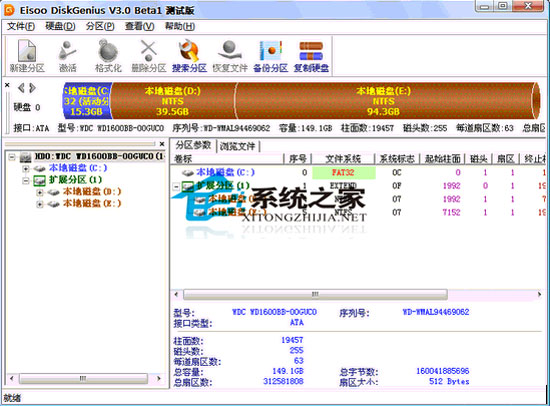Click serial number WD-WMAL94469062 in details

pos(436,312)
